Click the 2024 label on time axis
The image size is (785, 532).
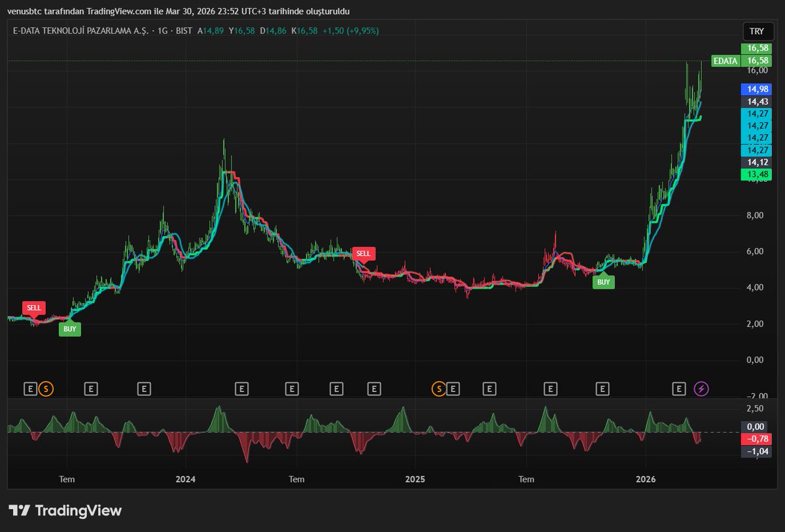pyautogui.click(x=186, y=479)
